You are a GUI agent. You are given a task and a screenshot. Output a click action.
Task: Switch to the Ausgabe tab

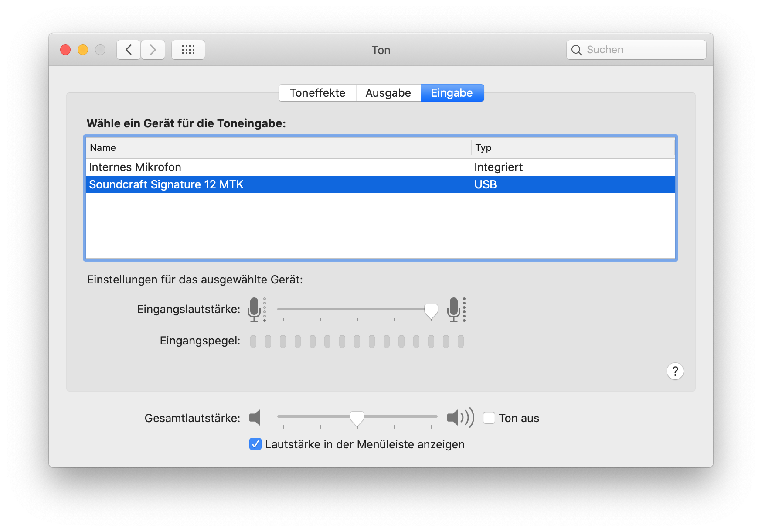pyautogui.click(x=388, y=93)
